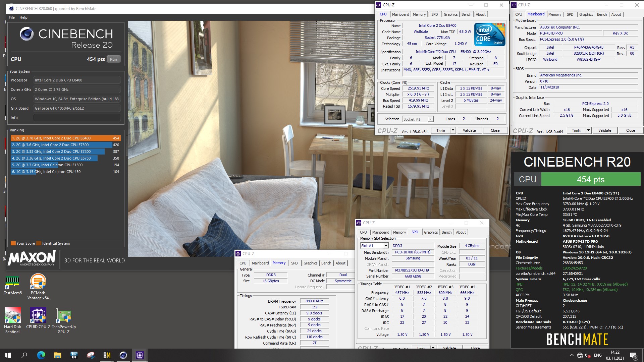
Task: Open the Windows Start menu
Action: 8,355
